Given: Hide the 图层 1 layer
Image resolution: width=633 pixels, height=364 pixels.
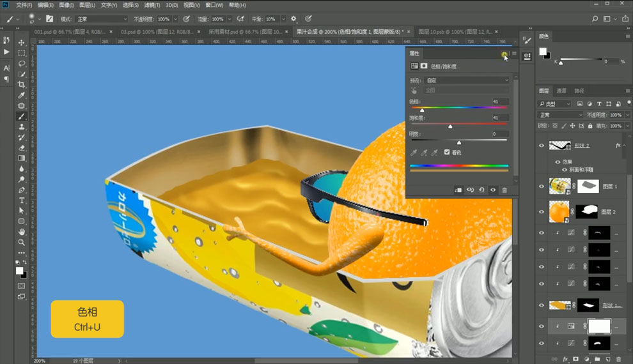Looking at the screenshot, I should point(542,186).
